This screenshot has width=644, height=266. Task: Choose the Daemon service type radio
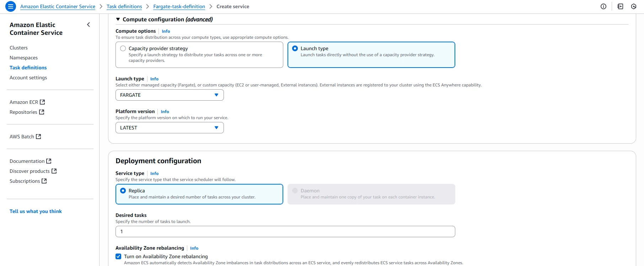coord(295,191)
